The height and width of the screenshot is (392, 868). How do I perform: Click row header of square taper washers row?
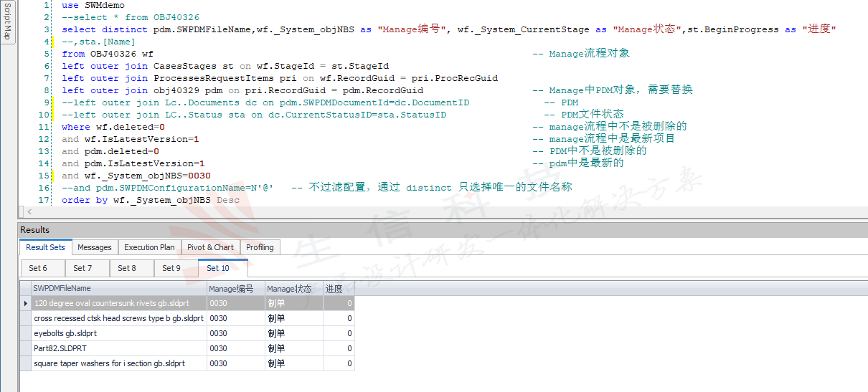click(26, 363)
